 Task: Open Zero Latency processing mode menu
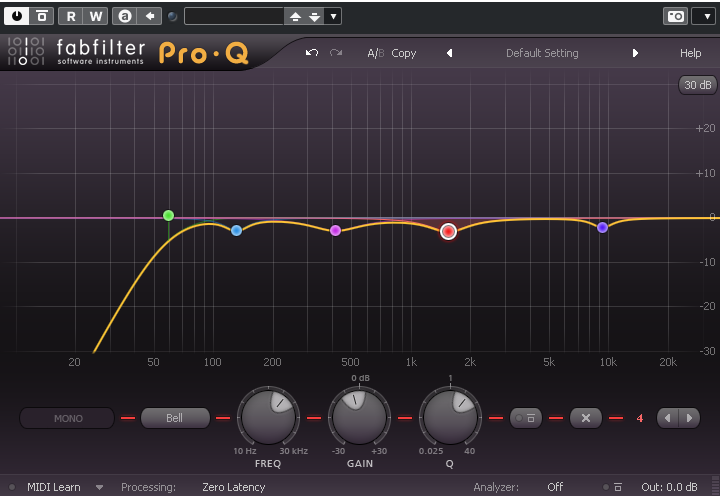tap(234, 487)
